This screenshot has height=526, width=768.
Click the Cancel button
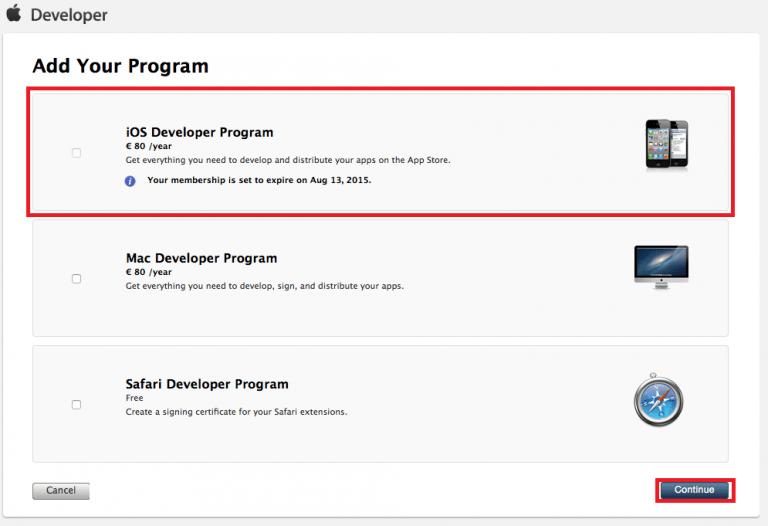coord(61,491)
